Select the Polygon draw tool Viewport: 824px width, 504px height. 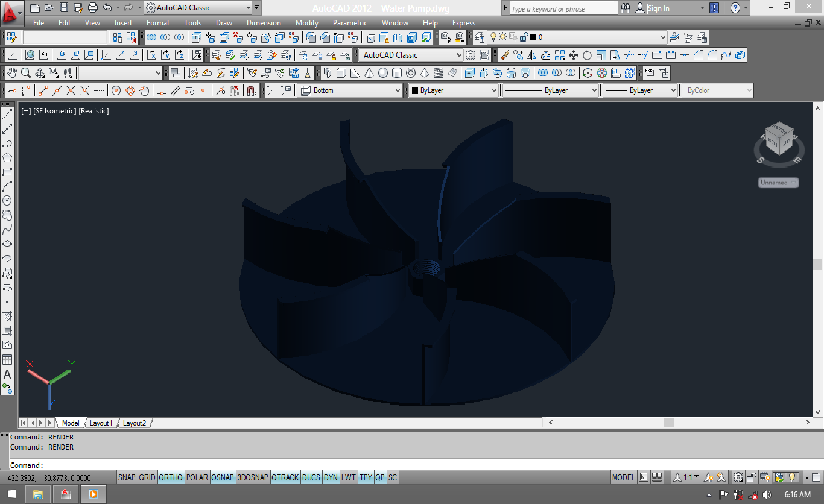(x=7, y=158)
